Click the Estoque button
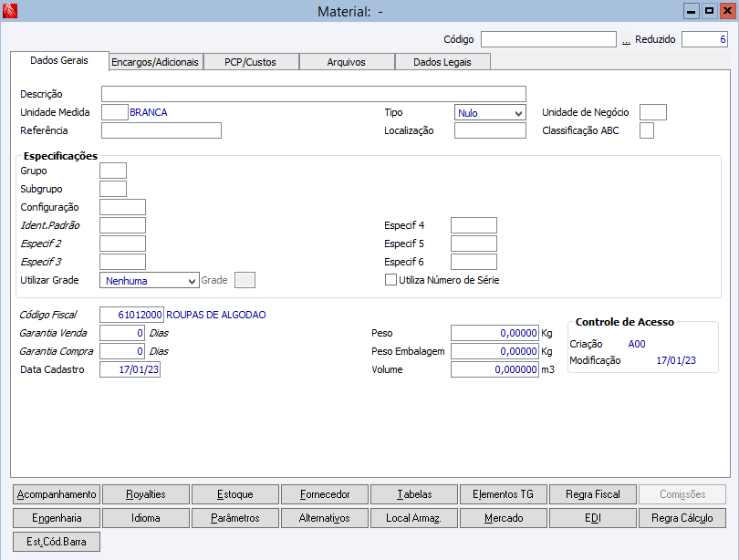The height and width of the screenshot is (560, 739). [x=235, y=494]
